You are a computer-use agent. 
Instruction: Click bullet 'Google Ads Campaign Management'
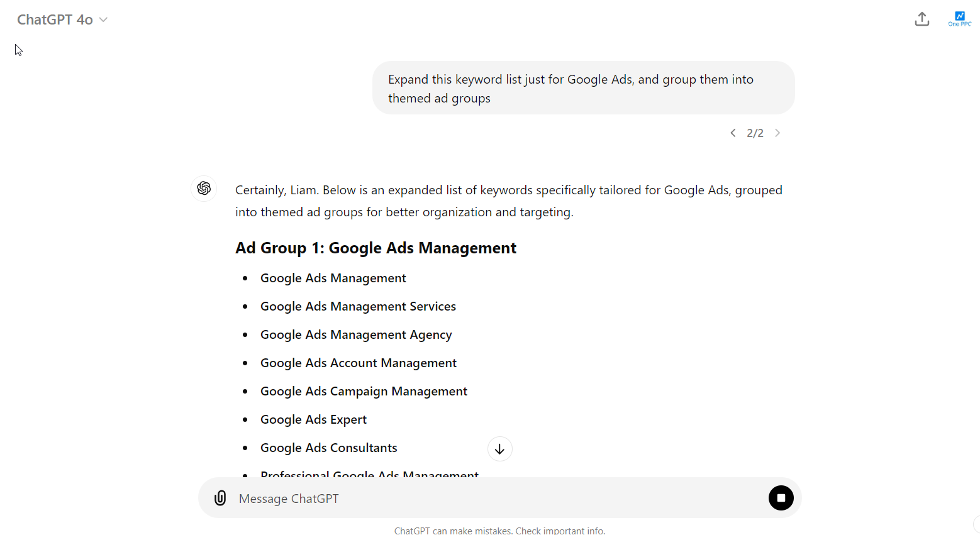coord(364,391)
